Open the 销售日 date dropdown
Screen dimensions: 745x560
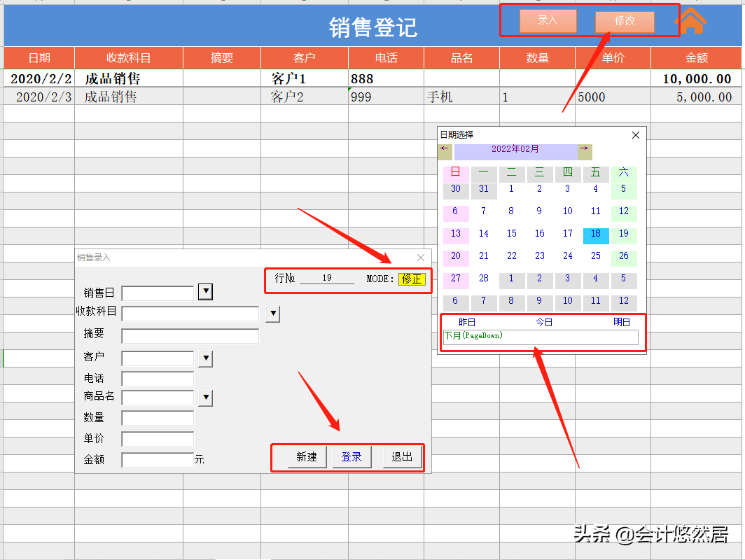coord(205,292)
